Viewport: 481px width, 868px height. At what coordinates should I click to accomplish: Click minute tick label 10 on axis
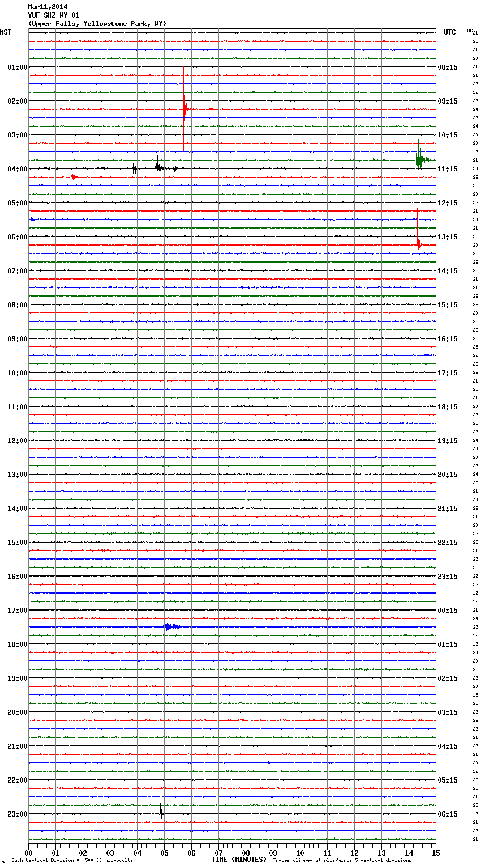[x=300, y=853]
